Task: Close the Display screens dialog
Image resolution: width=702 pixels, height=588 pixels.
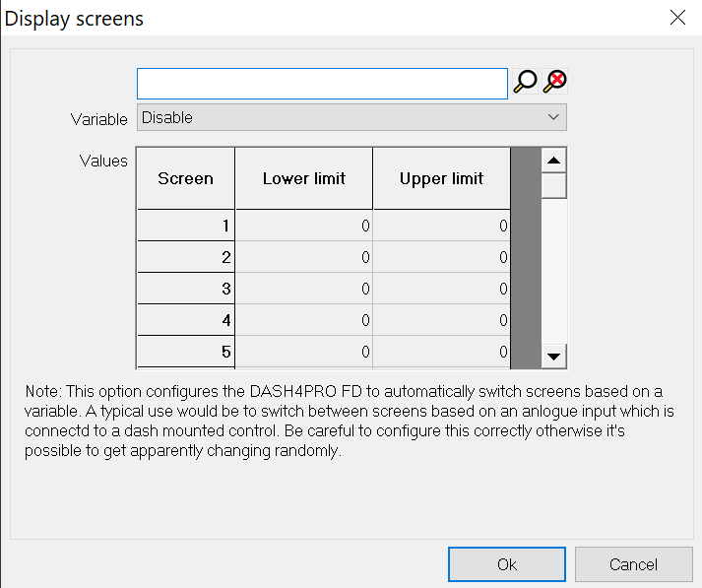Action: [x=677, y=18]
